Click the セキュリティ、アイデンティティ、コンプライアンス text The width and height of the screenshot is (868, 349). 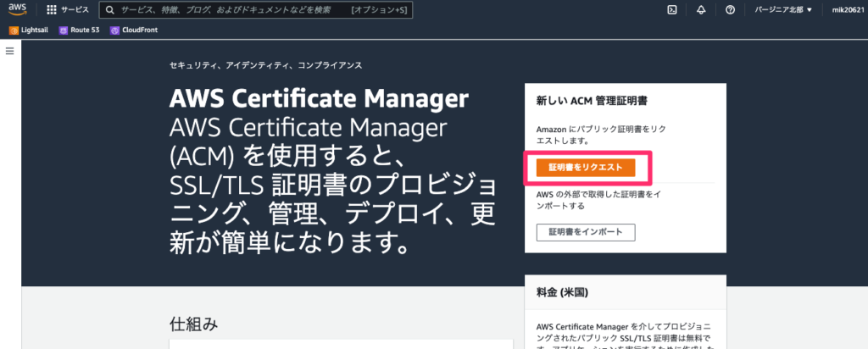point(265,65)
